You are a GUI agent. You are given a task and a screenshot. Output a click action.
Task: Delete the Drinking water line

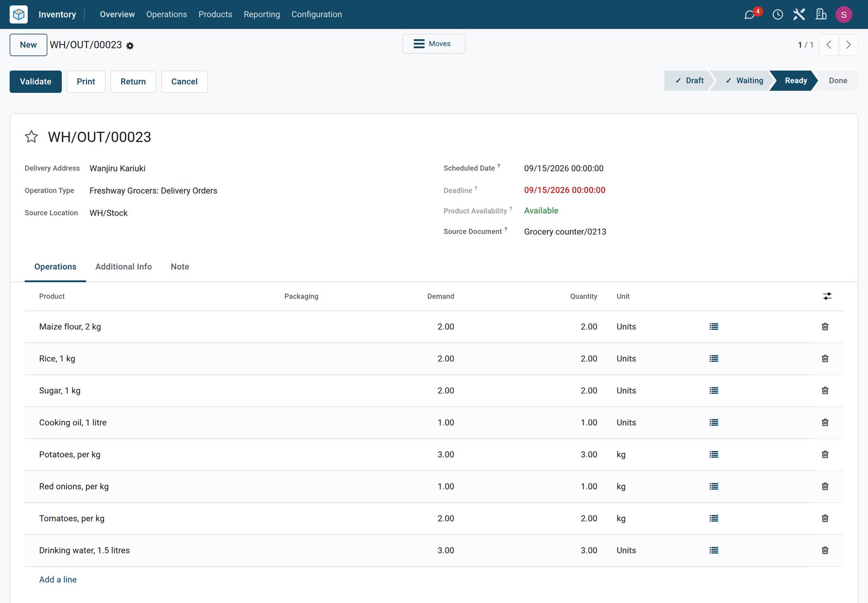pos(825,550)
